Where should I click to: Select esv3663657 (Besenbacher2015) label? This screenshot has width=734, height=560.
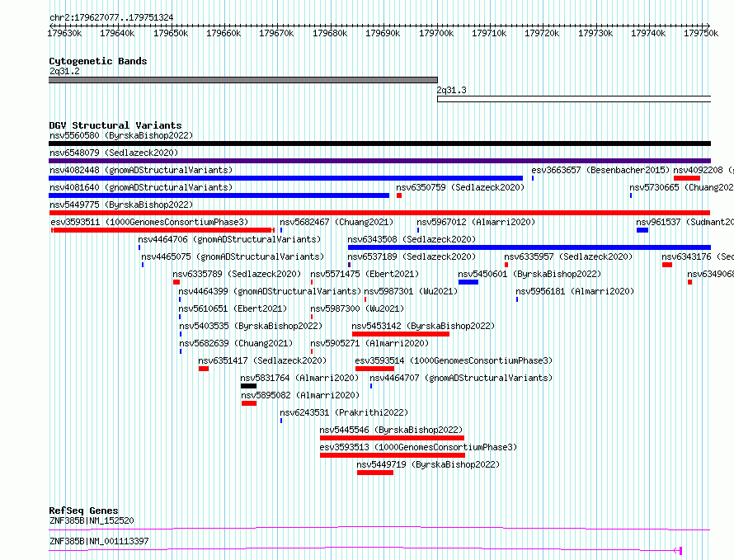click(x=600, y=170)
